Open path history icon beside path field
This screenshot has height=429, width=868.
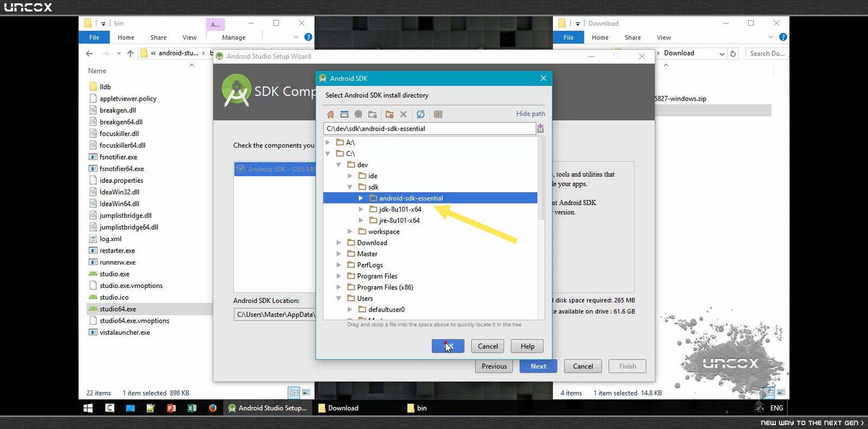[x=540, y=128]
